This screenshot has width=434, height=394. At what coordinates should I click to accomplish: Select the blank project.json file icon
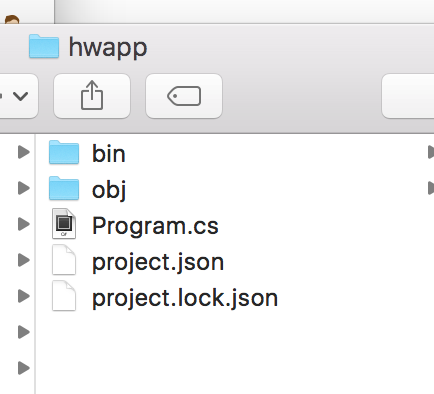[64, 260]
